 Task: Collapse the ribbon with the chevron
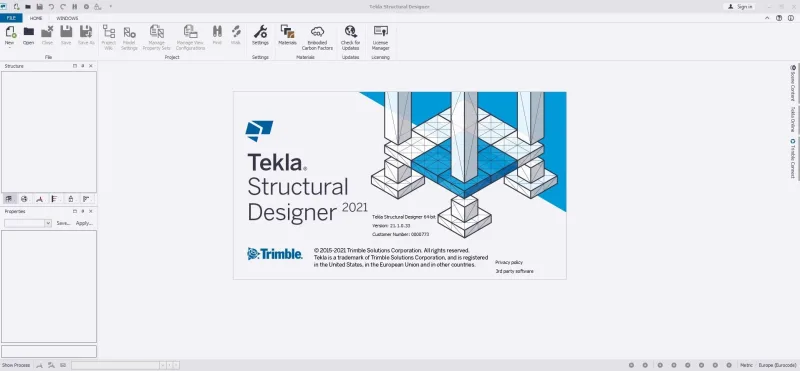(767, 18)
